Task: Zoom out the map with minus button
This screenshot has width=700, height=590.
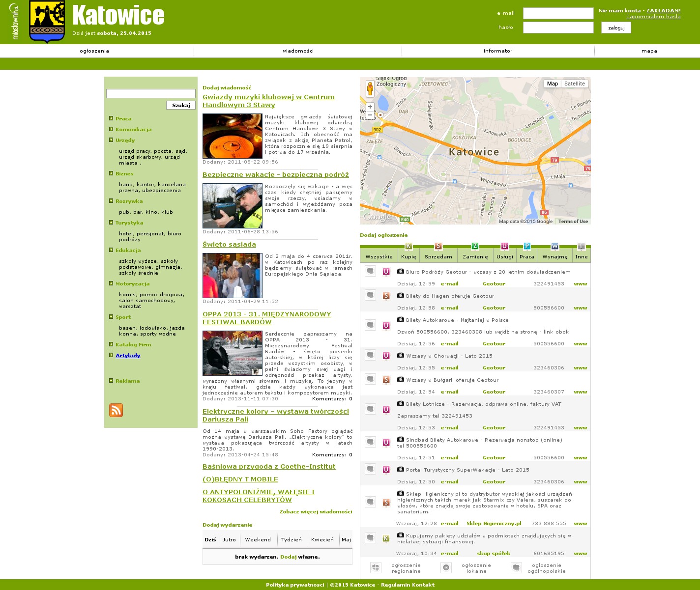Action: point(370,115)
